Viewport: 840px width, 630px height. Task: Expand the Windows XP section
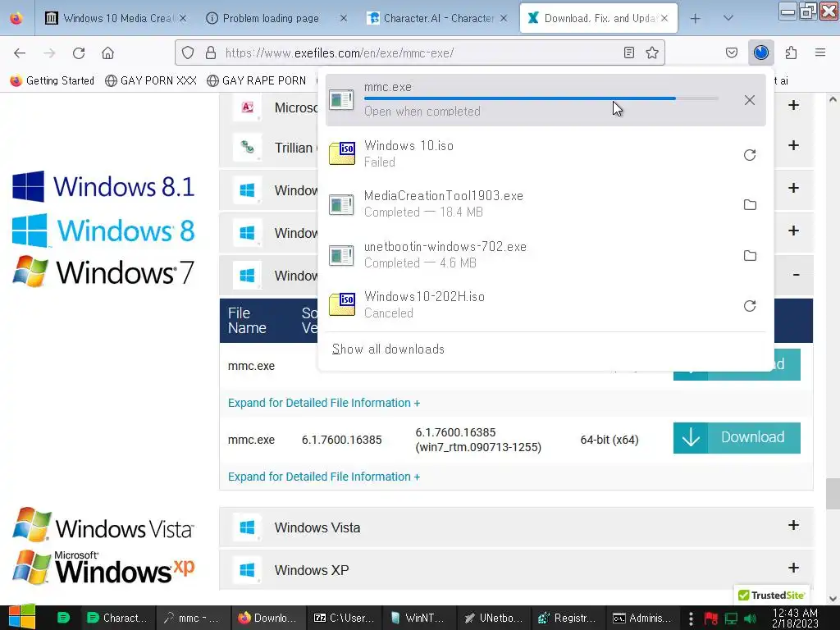coord(793,568)
